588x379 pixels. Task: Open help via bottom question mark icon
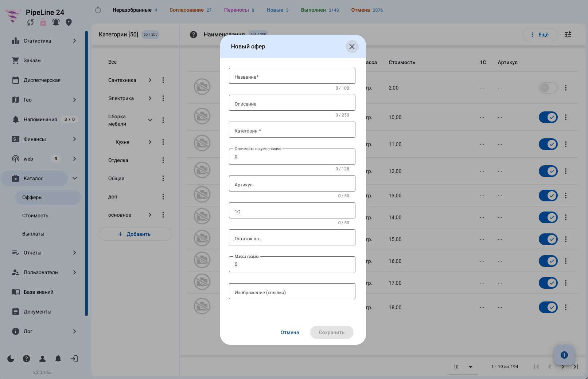[x=27, y=359]
